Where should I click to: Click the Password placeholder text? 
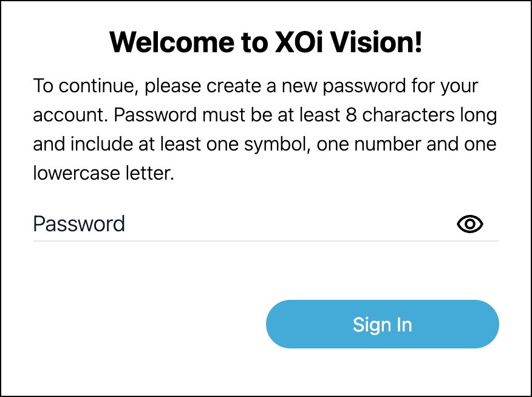point(79,225)
